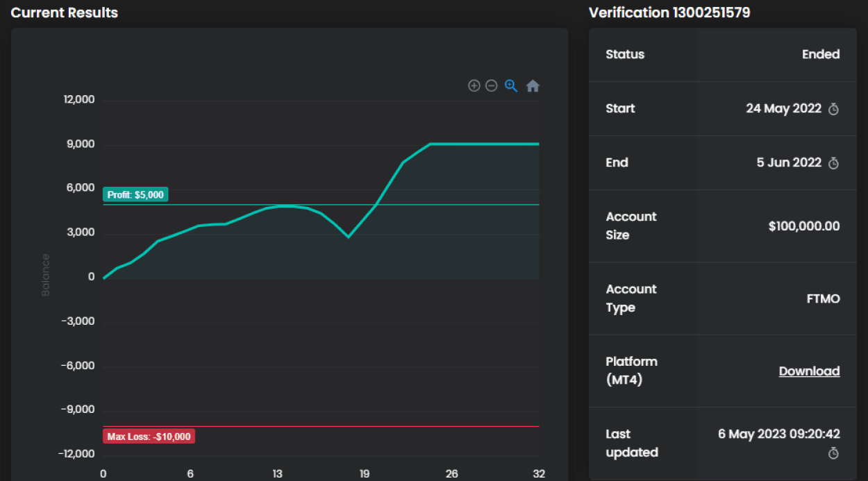
Task: Click the red Max Loss: -$10,000 label
Action: (x=149, y=437)
